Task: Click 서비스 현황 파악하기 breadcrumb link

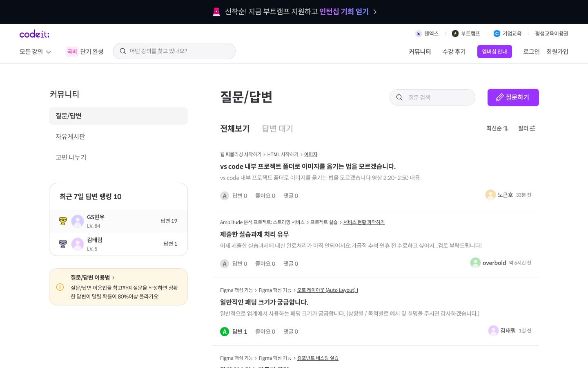Action: (x=364, y=222)
